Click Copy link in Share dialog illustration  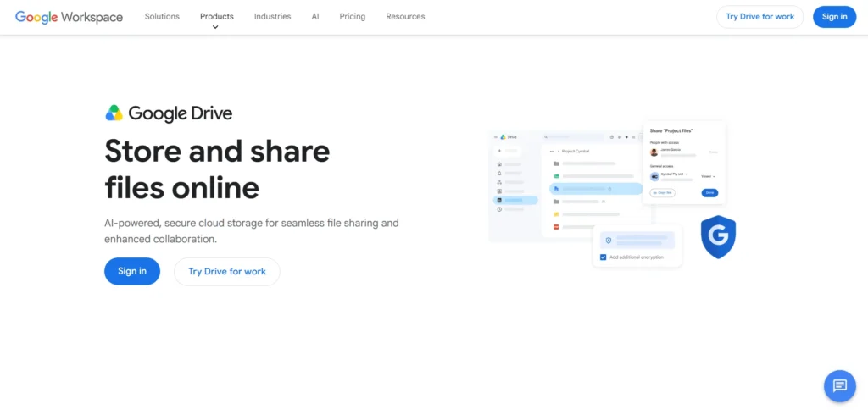click(662, 192)
